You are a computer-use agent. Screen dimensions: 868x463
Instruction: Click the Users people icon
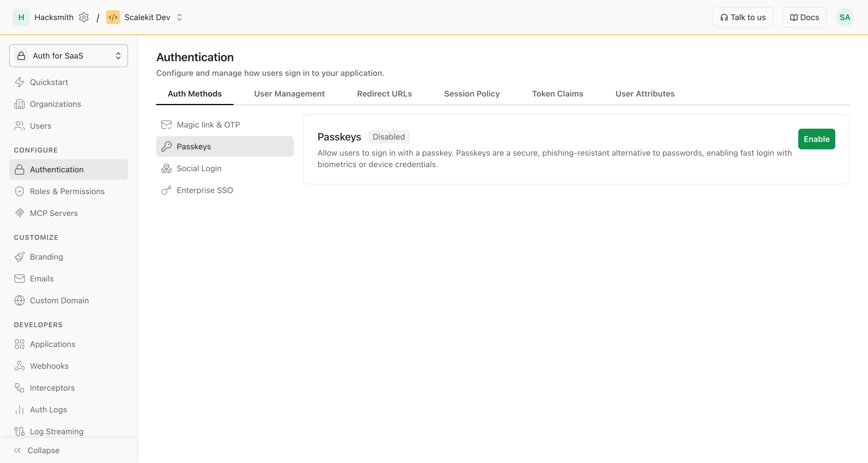(20, 126)
